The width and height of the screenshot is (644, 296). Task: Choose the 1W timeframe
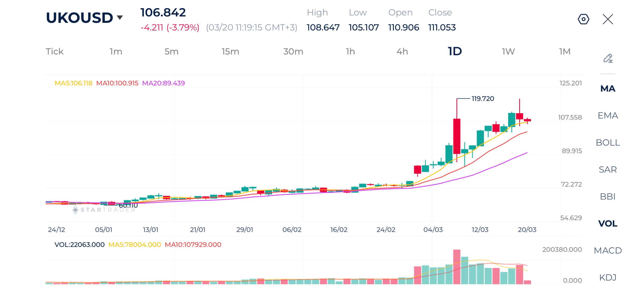tap(508, 52)
